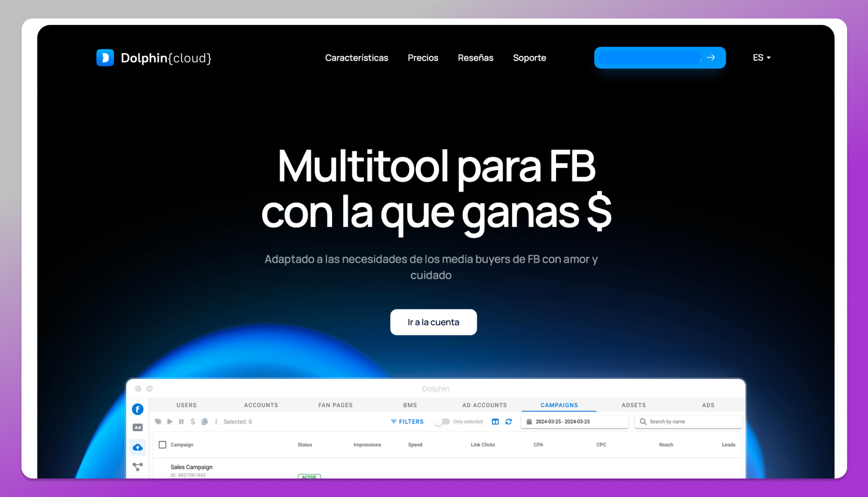Sort by the Impressions column header
This screenshot has height=497, width=868.
coord(367,445)
